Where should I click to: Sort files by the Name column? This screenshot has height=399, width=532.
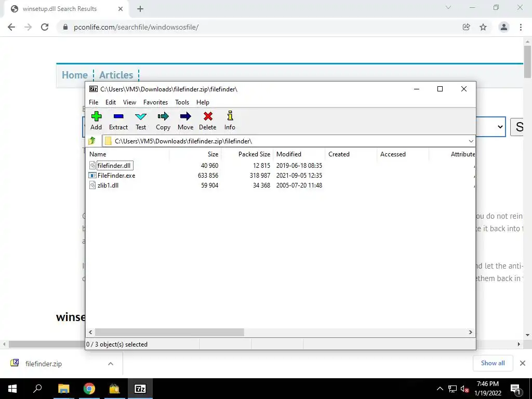(127, 154)
